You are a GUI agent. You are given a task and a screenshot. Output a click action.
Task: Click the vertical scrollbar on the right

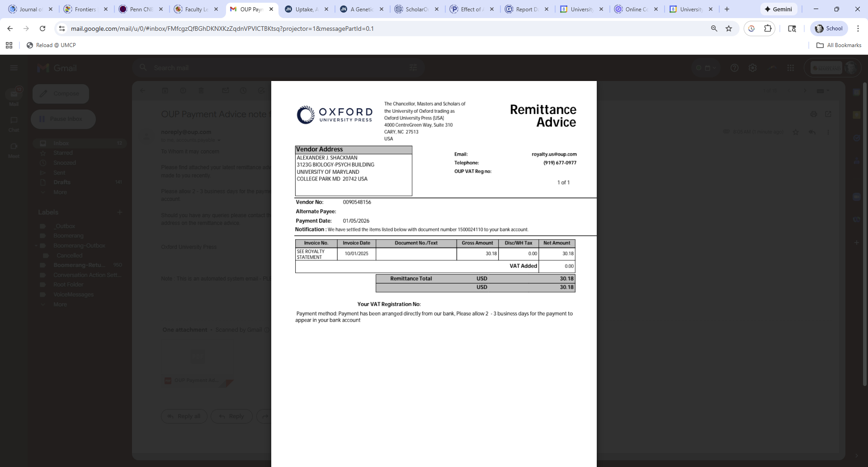pyautogui.click(x=864, y=226)
